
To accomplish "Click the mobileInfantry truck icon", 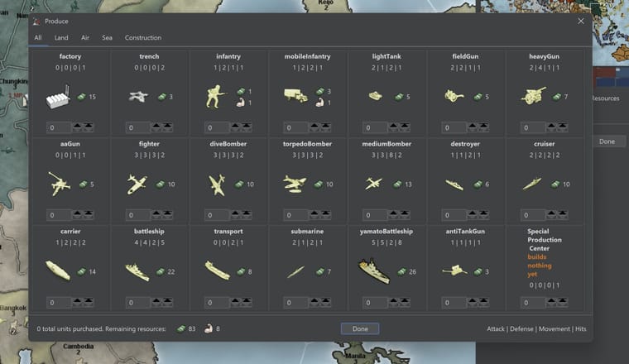I will pos(295,95).
